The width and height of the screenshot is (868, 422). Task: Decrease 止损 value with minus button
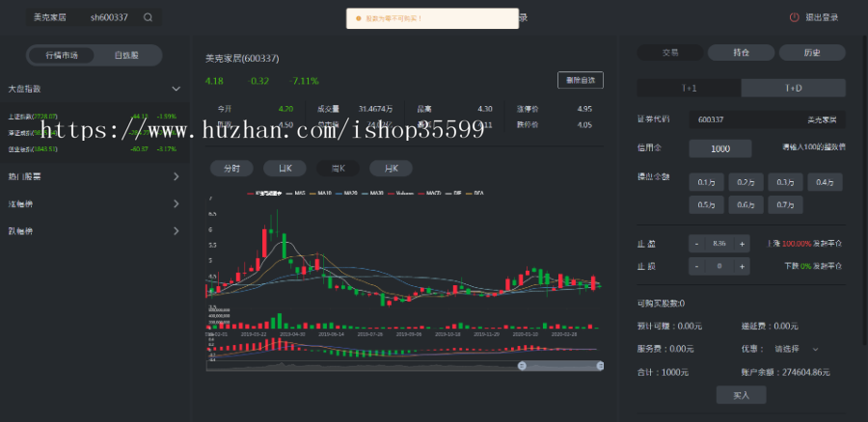[697, 266]
